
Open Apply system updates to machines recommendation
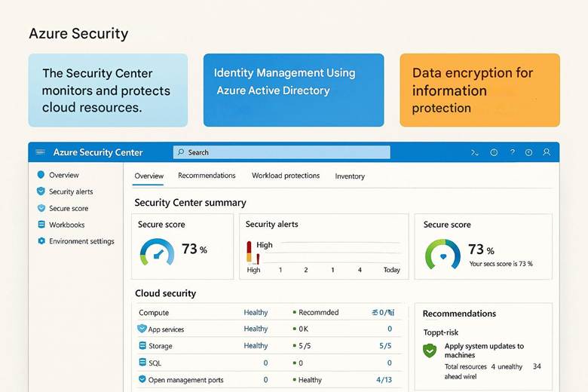pyautogui.click(x=484, y=351)
